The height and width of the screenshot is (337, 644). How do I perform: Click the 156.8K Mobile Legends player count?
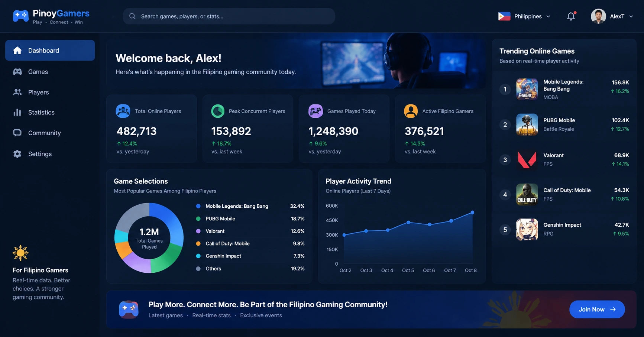tap(620, 82)
